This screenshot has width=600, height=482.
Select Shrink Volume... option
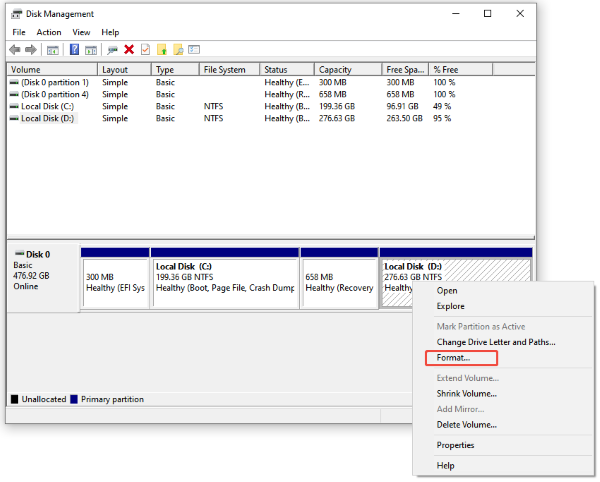coord(466,394)
